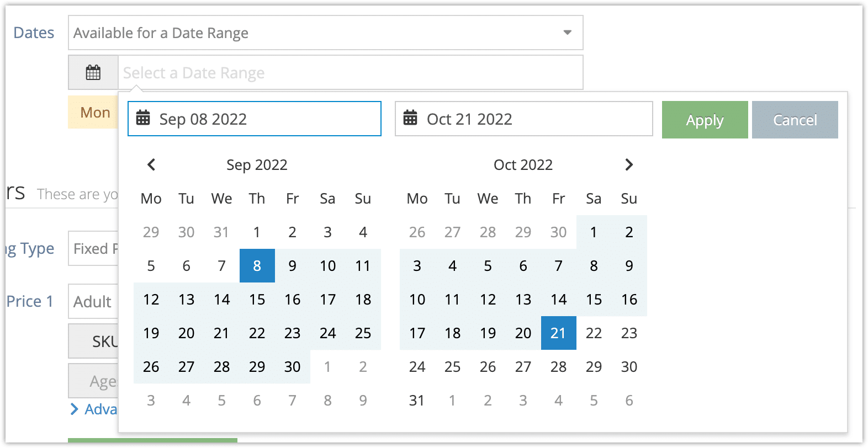The width and height of the screenshot is (868, 448).
Task: Pick September 15 in the calendar
Action: (x=257, y=300)
